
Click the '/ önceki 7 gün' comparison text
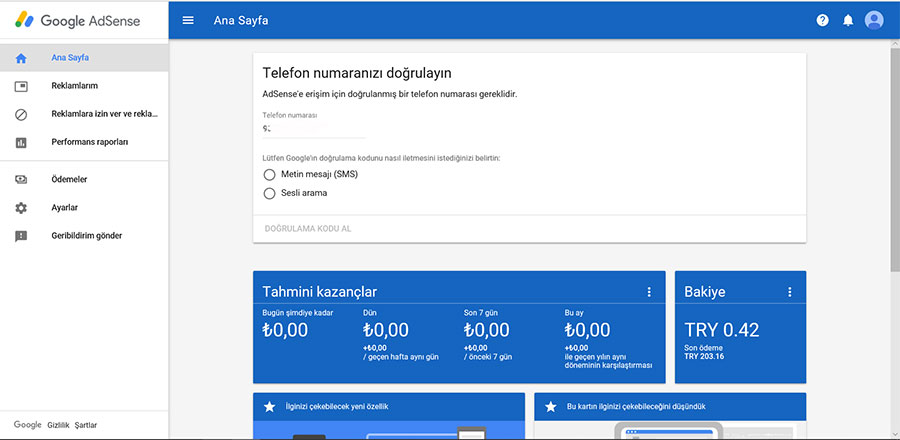coord(487,357)
